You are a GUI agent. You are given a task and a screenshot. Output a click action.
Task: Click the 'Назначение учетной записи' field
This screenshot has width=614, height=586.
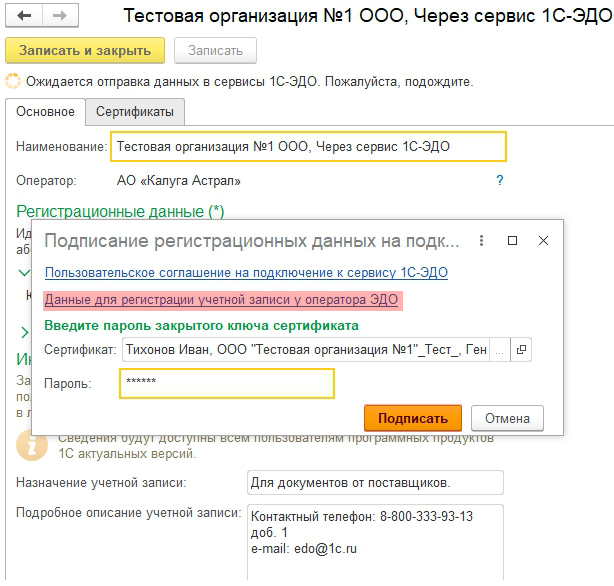[375, 483]
